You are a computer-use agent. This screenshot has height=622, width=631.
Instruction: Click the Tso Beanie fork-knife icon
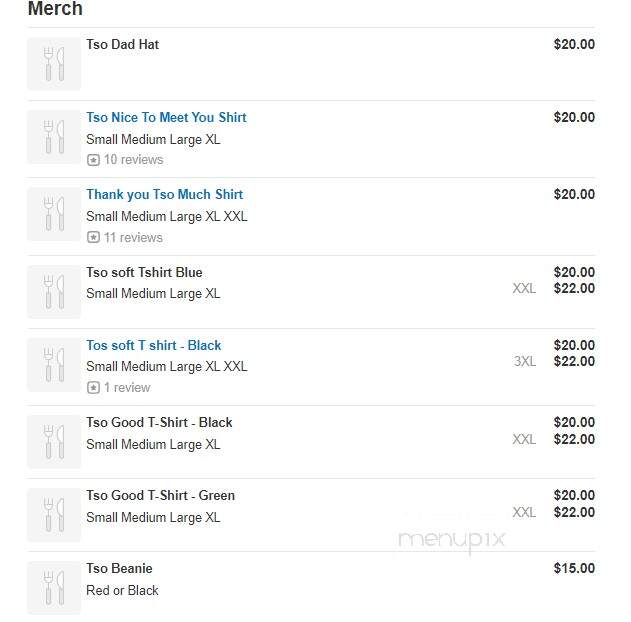pos(54,588)
